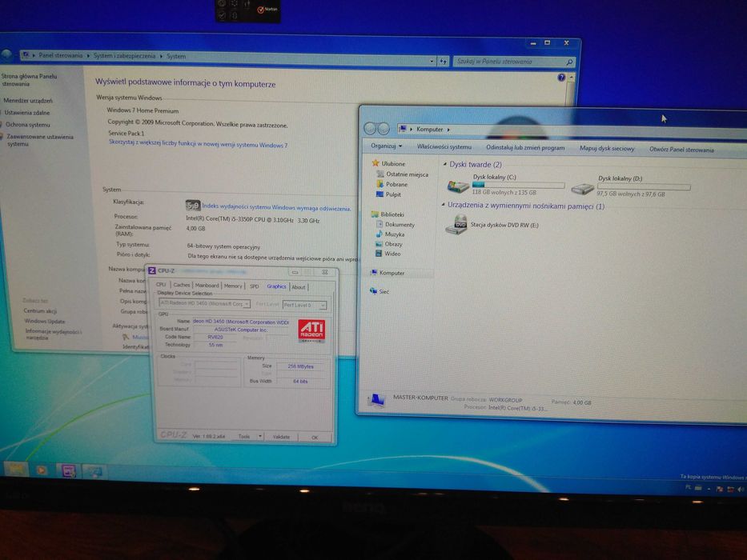Click the Tools button in CPU-Z
The image size is (747, 560).
point(244,436)
